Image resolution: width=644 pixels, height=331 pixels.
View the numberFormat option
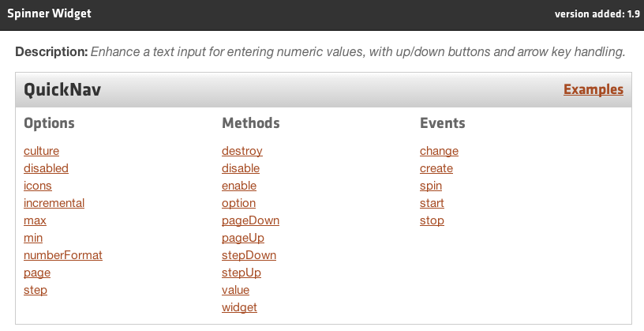(63, 255)
